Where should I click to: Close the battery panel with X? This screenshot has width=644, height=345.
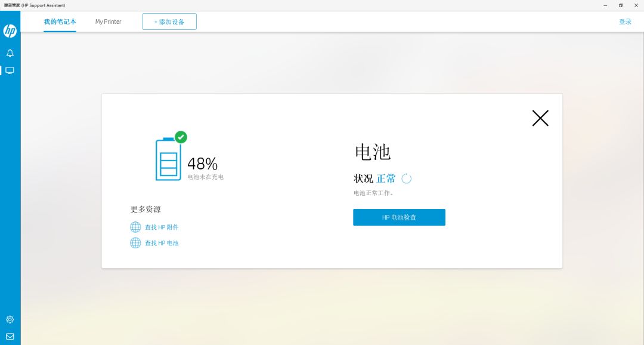[x=540, y=118]
